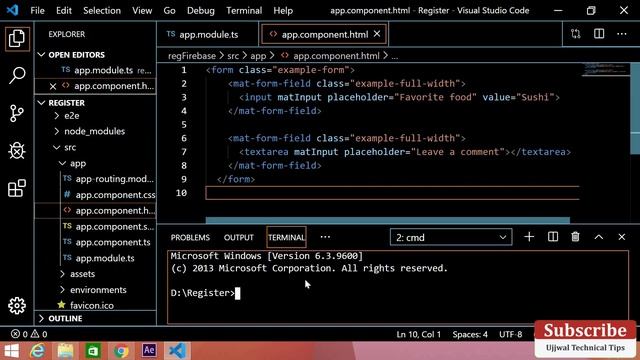Image resolution: width=640 pixels, height=360 pixels.
Task: Open the View menu
Action: click(142, 11)
